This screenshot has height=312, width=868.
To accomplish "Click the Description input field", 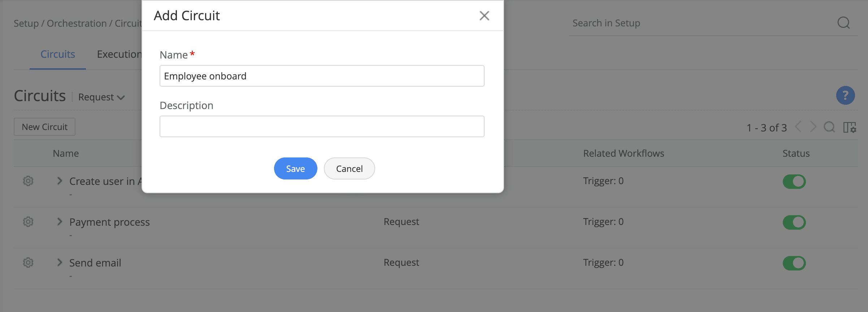I will pyautogui.click(x=322, y=126).
